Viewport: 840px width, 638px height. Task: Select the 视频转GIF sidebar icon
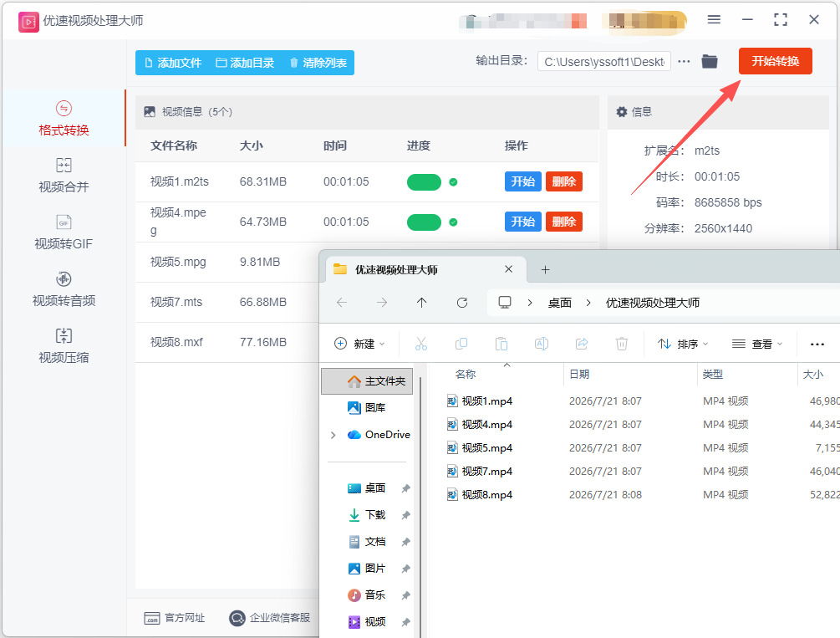point(64,222)
